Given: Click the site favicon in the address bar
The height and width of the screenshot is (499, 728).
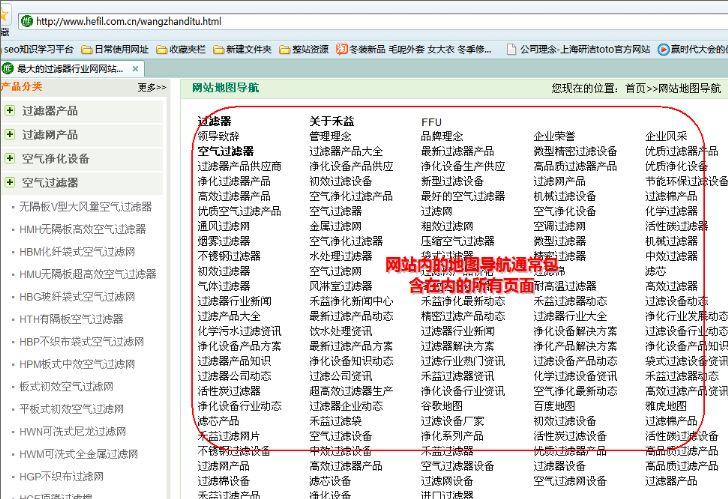Looking at the screenshot, I should tap(26, 20).
